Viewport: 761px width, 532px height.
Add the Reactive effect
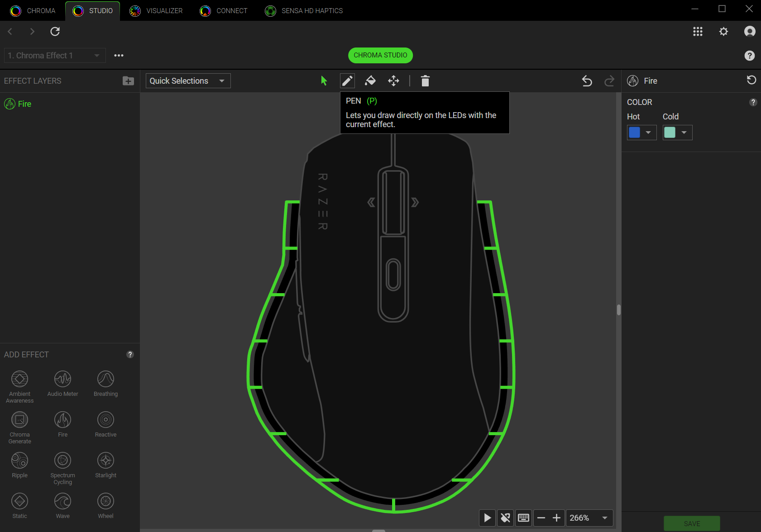click(105, 424)
